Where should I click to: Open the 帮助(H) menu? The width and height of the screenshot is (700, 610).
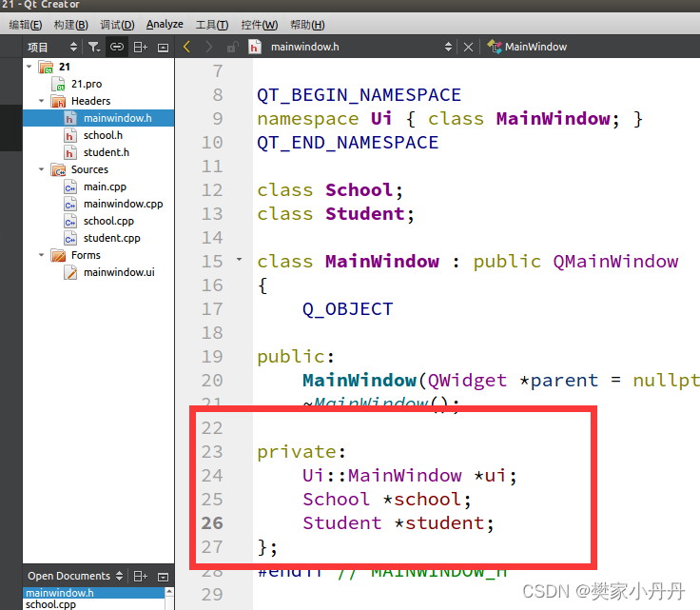[307, 25]
